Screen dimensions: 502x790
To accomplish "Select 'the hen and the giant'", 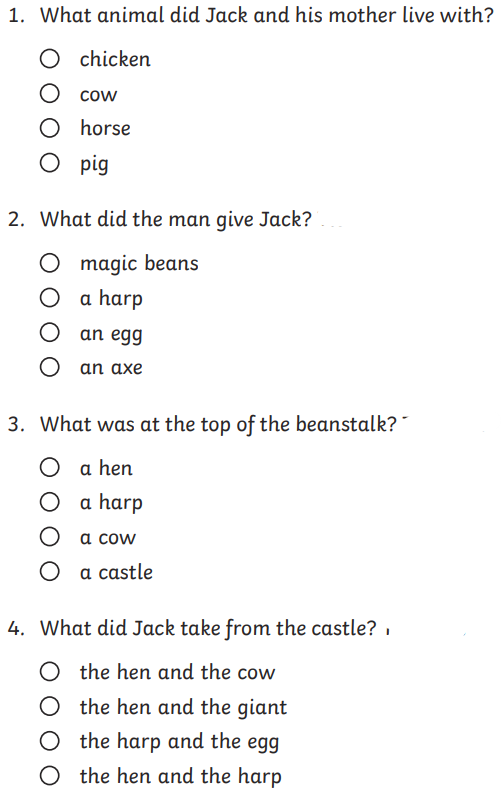I will (50, 706).
